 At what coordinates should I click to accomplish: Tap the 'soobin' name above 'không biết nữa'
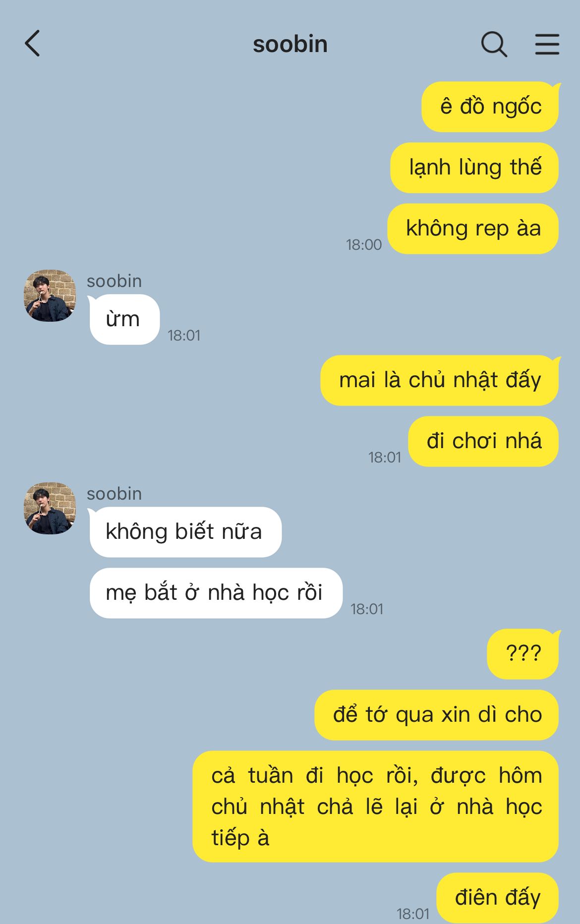114,494
